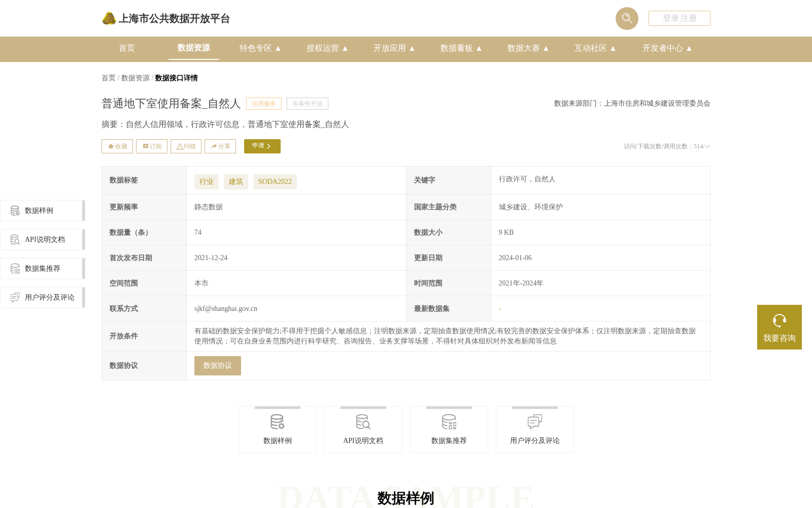
Task: Click the 纠错 error report button
Action: click(186, 146)
